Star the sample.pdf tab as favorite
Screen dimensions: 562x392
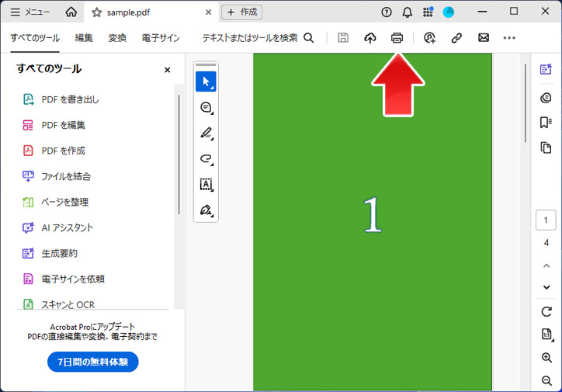(x=96, y=12)
